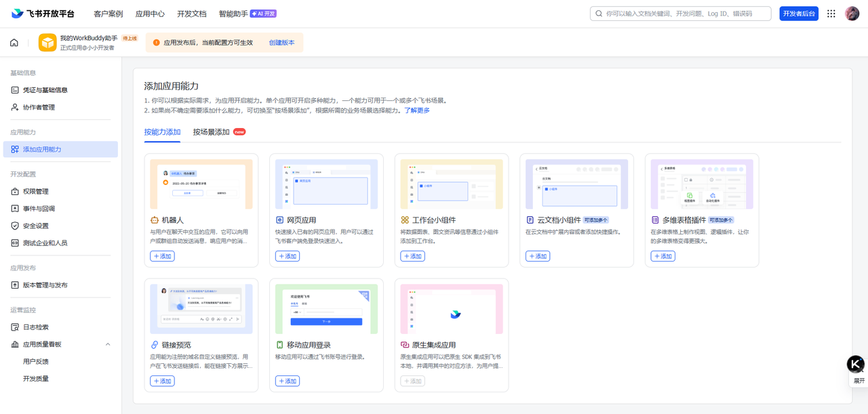Open 开发质量 submenu item
This screenshot has width=868, height=414.
pyautogui.click(x=36, y=378)
